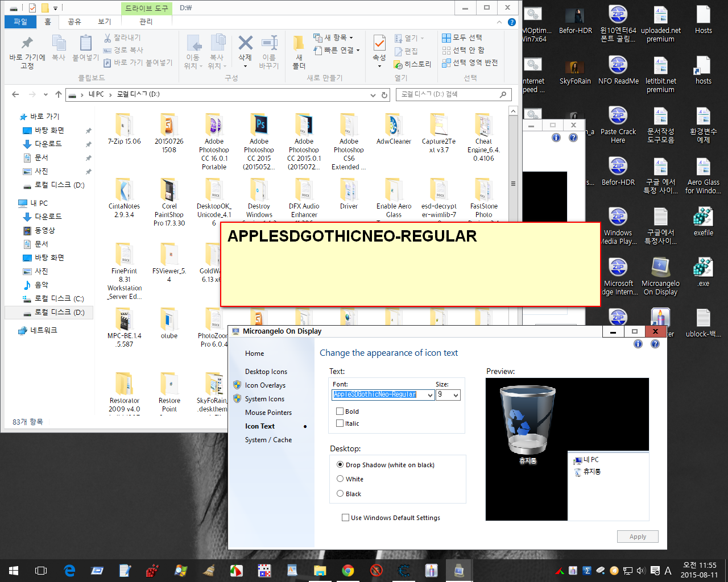Click the Apply button
Screen dimensions: 728x582
[x=638, y=537]
